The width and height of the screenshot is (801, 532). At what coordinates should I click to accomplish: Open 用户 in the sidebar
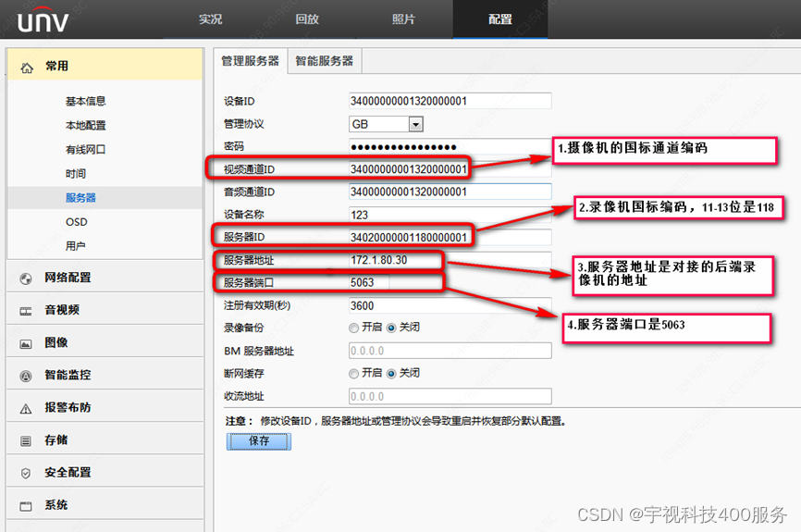[76, 246]
